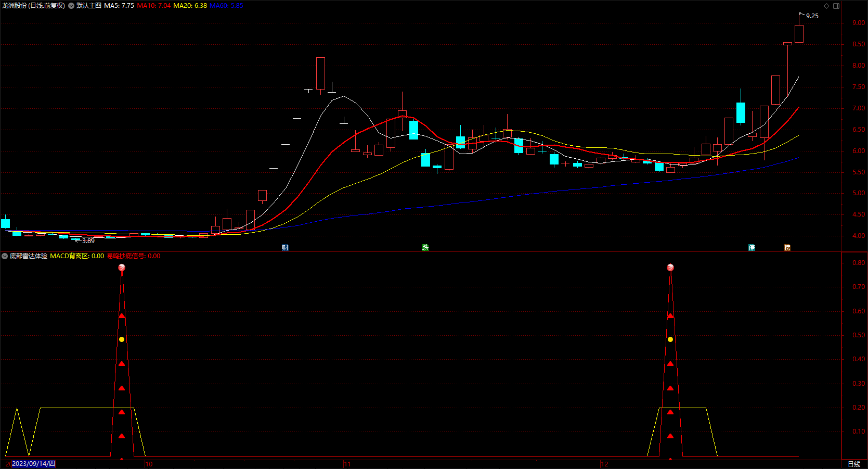Click the 停 event marker
The height and width of the screenshot is (469, 868).
752,248
